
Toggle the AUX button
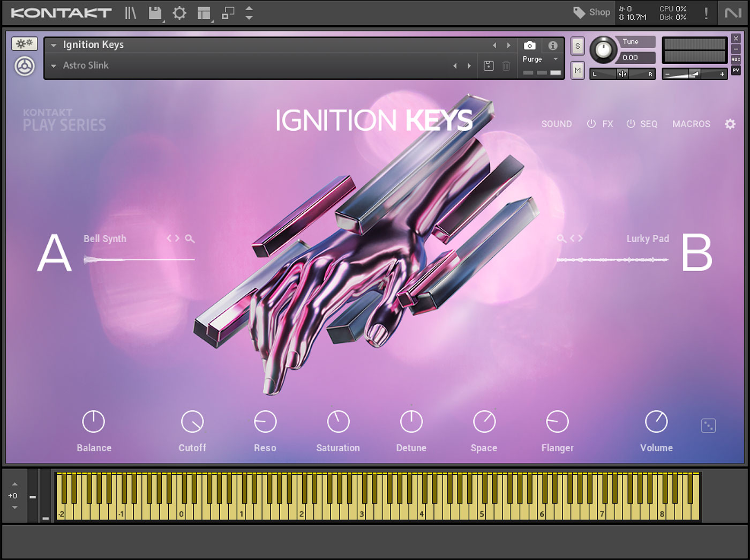[736, 59]
